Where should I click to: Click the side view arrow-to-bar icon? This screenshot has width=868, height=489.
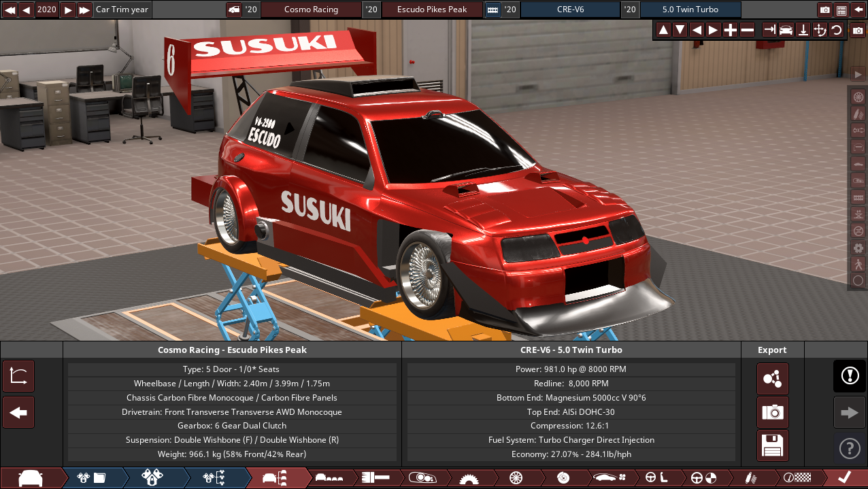pos(769,30)
